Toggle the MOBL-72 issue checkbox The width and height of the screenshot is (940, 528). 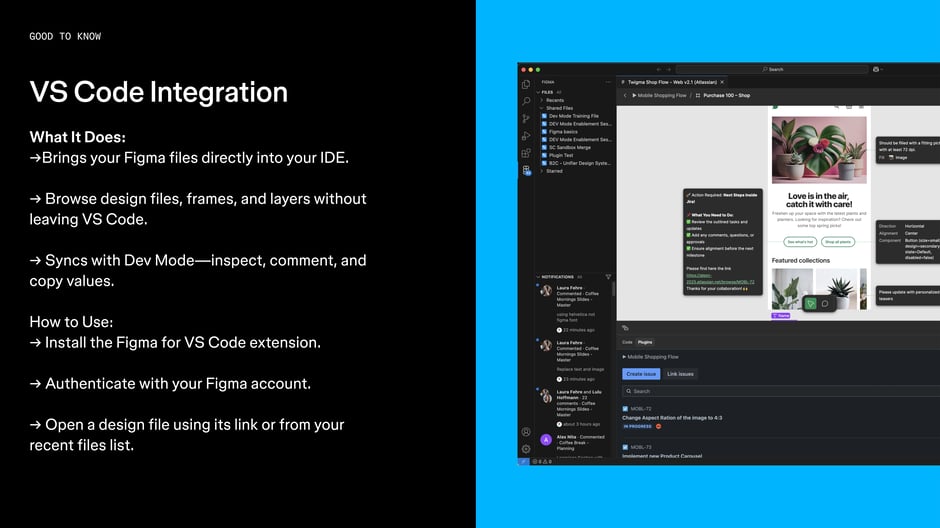coord(625,409)
